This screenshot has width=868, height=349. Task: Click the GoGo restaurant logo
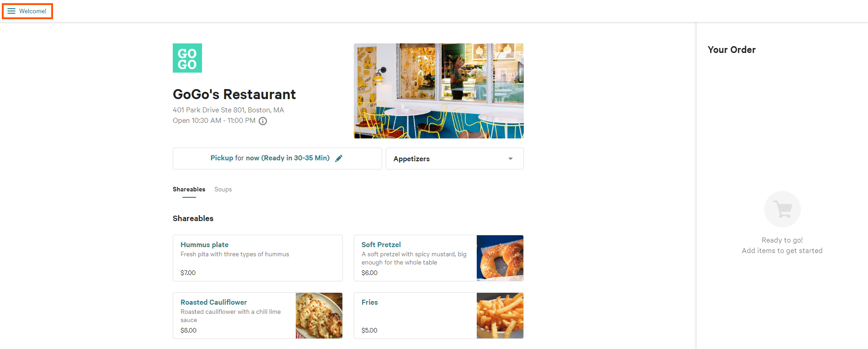(187, 58)
